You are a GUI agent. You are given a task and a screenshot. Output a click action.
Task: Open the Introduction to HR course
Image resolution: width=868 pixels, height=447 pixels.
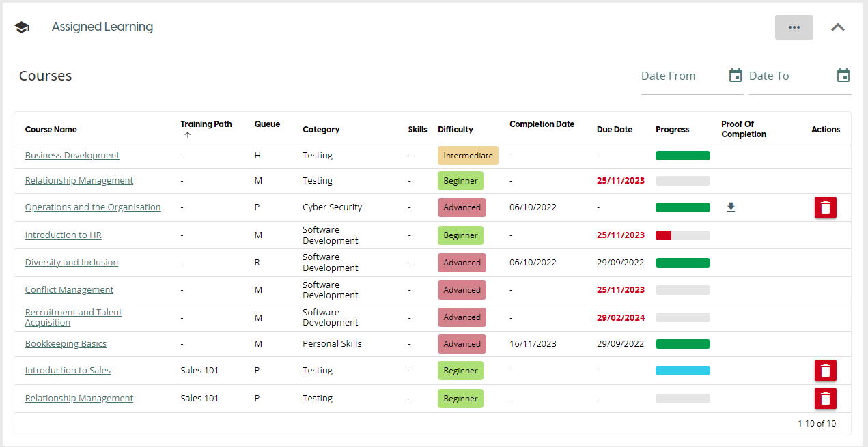tap(63, 235)
